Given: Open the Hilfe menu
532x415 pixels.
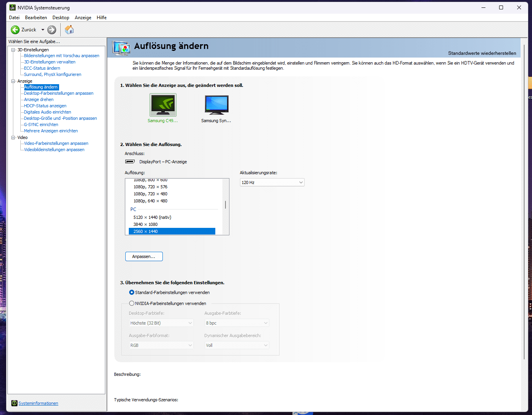Looking at the screenshot, I should click(x=102, y=18).
